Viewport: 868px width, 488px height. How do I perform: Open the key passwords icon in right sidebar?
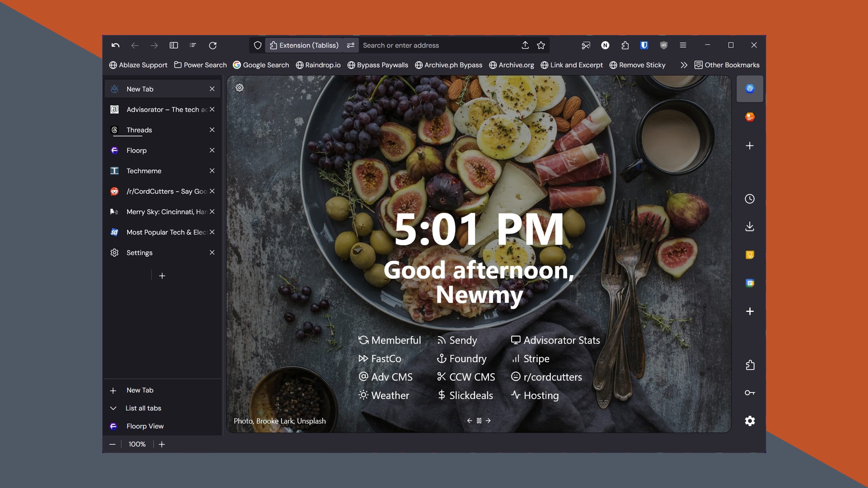750,392
